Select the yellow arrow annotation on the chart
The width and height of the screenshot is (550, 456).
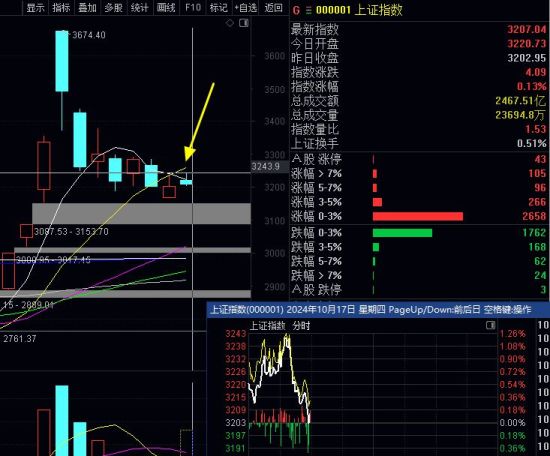(199, 122)
